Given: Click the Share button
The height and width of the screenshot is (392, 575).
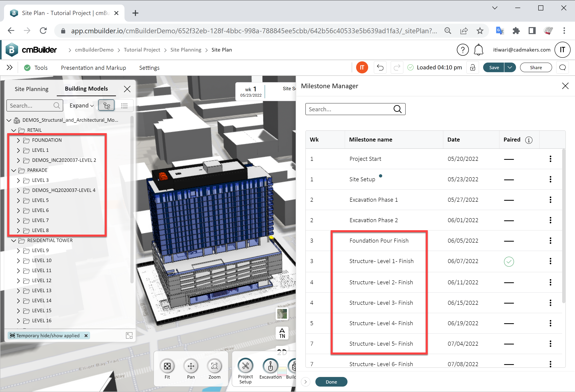Looking at the screenshot, I should pyautogui.click(x=536, y=68).
